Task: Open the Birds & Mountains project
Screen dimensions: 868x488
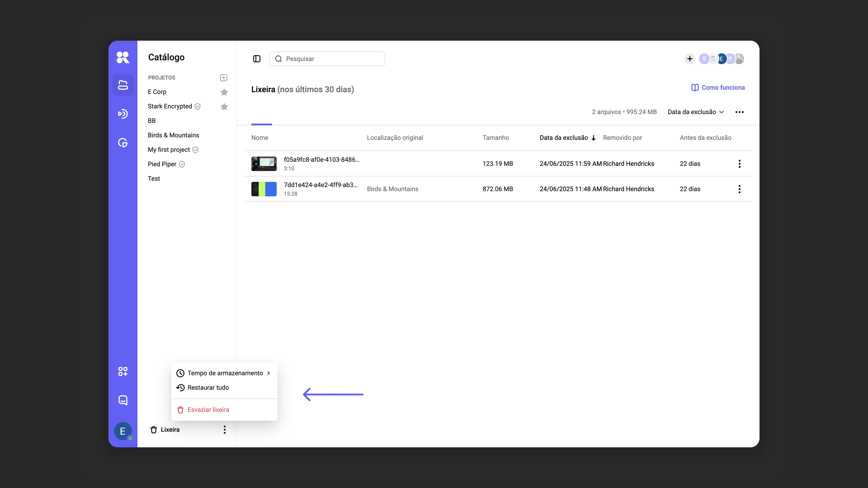Action: (173, 135)
